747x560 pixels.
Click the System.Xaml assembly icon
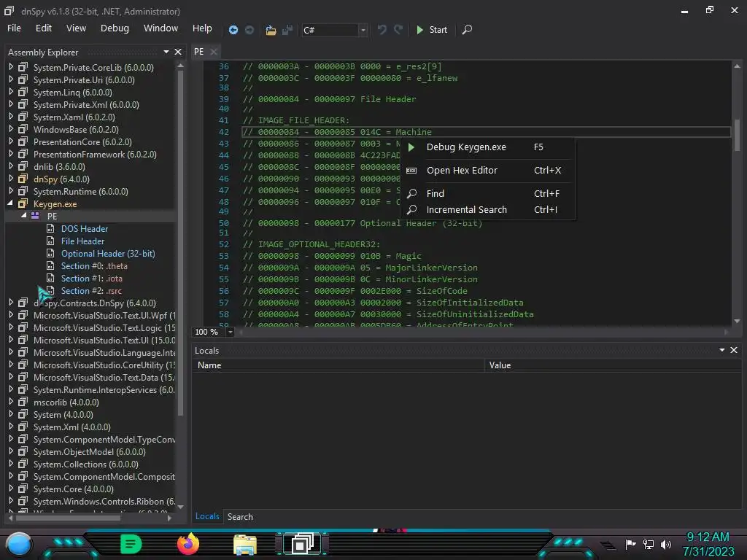23,117
